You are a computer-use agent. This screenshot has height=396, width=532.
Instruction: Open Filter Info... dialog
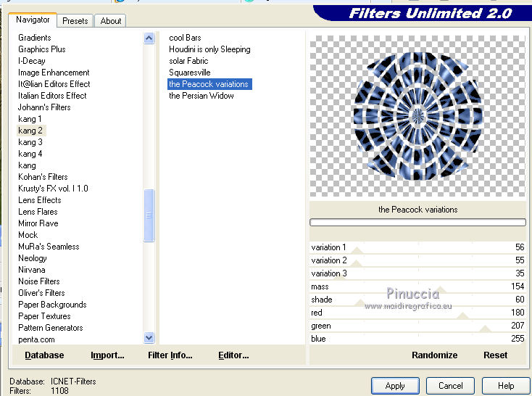click(x=170, y=355)
